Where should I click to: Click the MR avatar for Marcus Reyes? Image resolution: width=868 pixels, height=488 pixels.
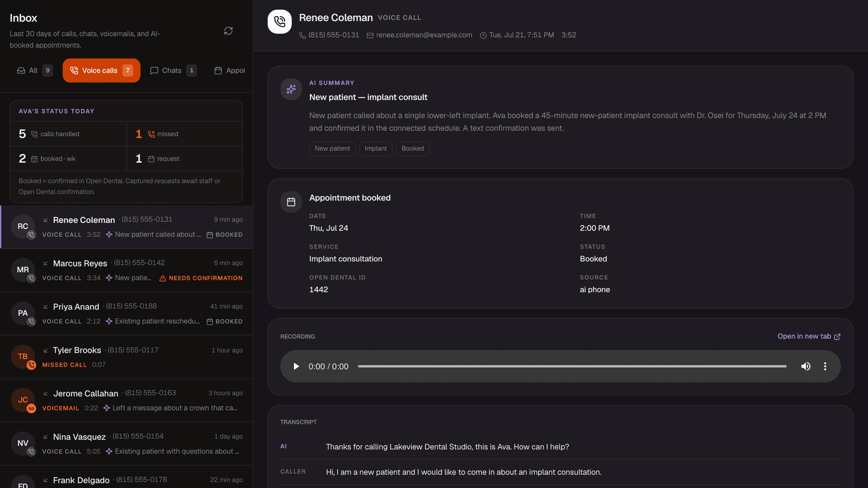click(23, 270)
